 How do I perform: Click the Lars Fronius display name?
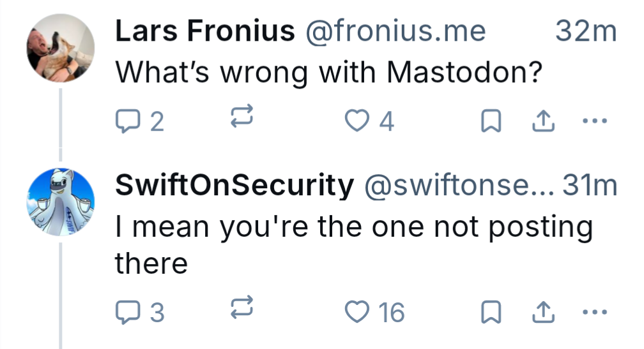pos(204,31)
